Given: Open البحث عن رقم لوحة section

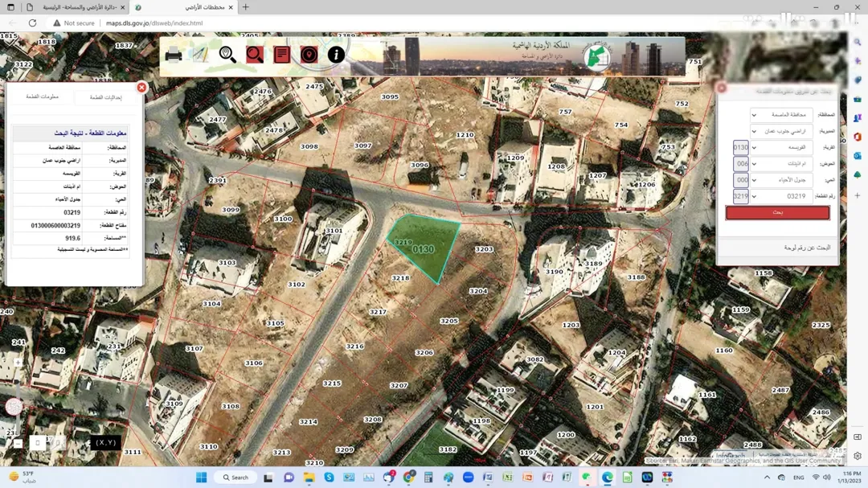Looking at the screenshot, I should pyautogui.click(x=807, y=248).
